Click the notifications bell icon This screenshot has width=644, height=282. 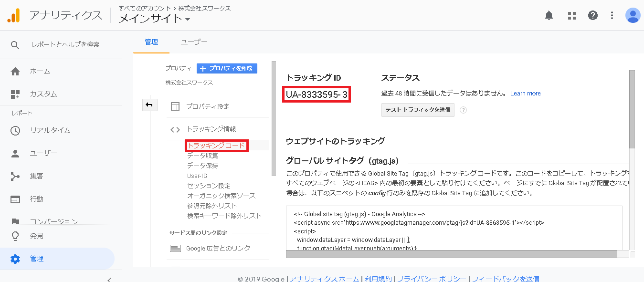coord(549,16)
